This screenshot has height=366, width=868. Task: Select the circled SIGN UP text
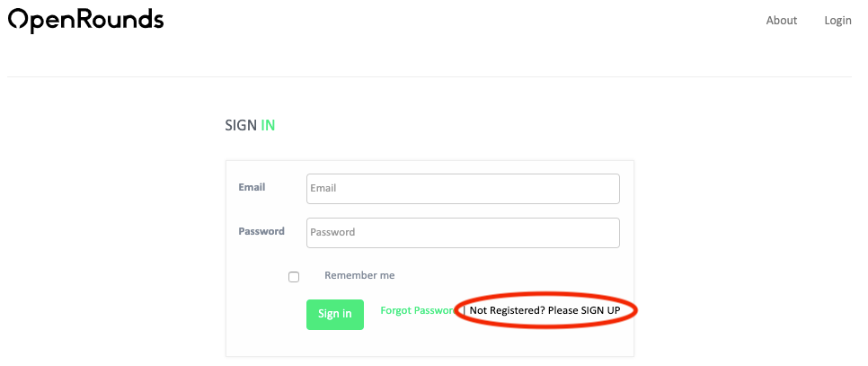(x=600, y=310)
